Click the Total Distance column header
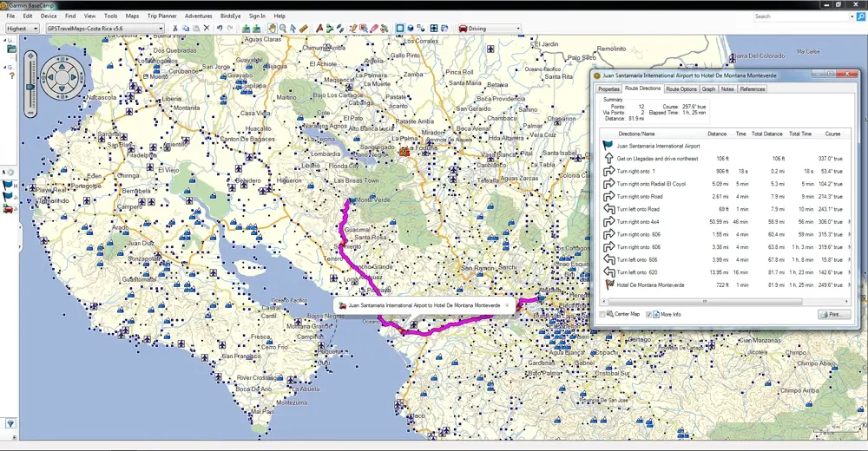The width and height of the screenshot is (868, 451). click(x=766, y=134)
